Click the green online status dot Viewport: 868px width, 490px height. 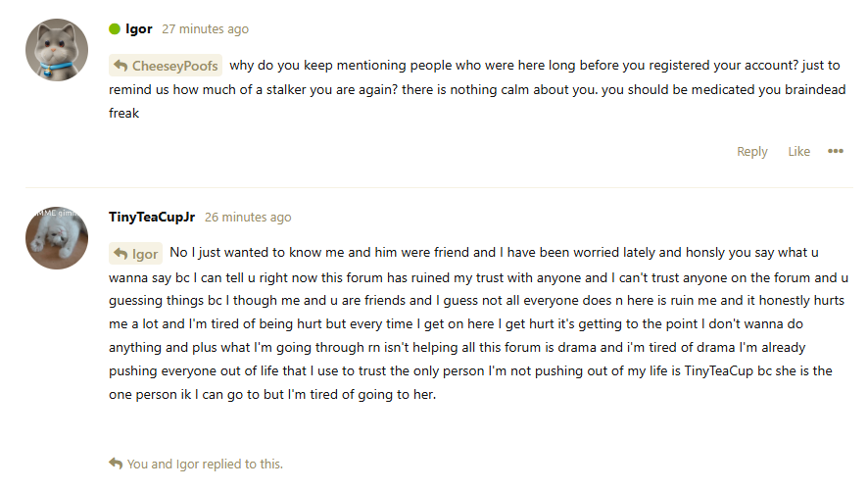click(x=115, y=29)
